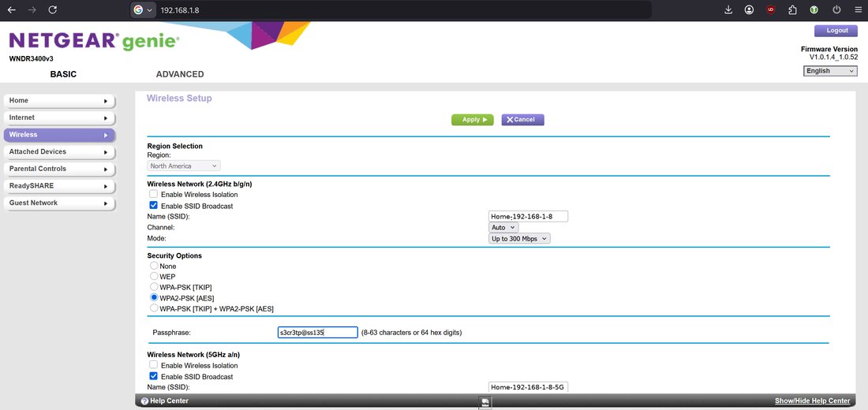The image size is (868, 410).
Task: Open the ReadySHARE menu item
Action: pos(59,186)
